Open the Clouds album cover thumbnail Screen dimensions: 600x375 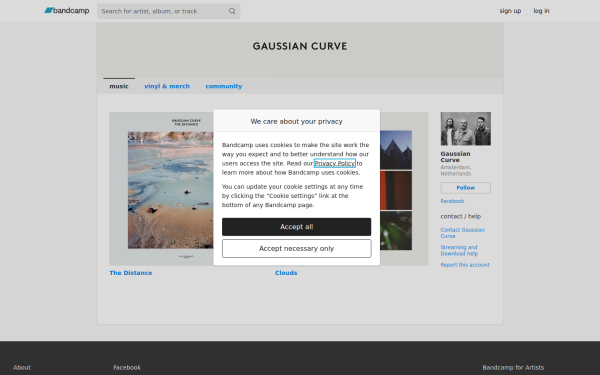coord(404,189)
